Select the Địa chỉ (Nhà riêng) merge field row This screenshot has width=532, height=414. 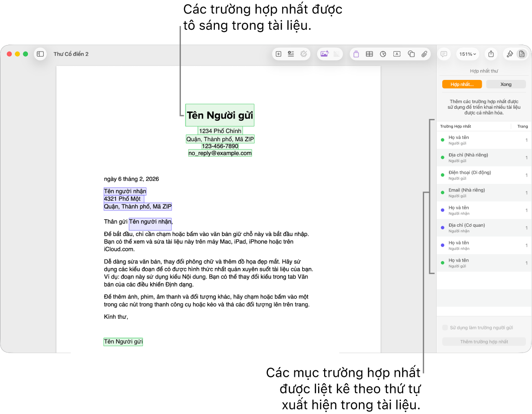[x=484, y=158]
